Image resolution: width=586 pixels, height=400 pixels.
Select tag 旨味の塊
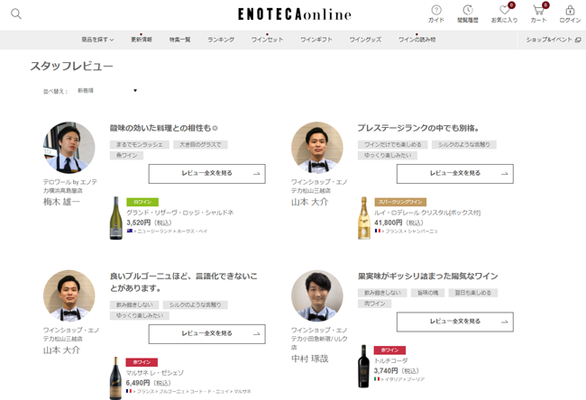tap(428, 293)
